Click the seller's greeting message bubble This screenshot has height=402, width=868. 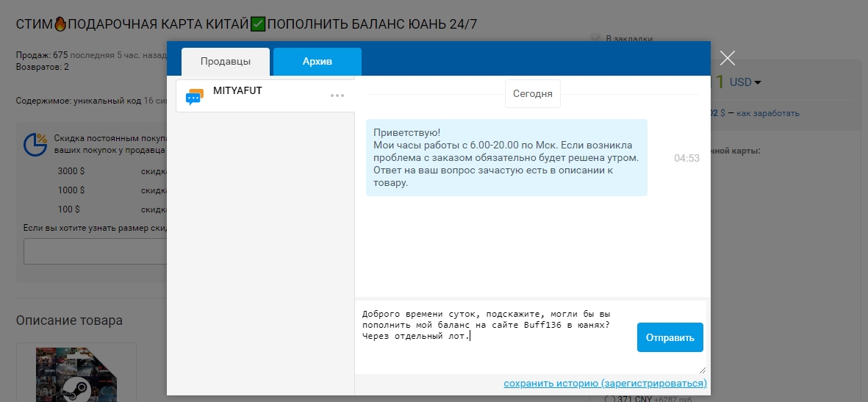click(x=506, y=157)
